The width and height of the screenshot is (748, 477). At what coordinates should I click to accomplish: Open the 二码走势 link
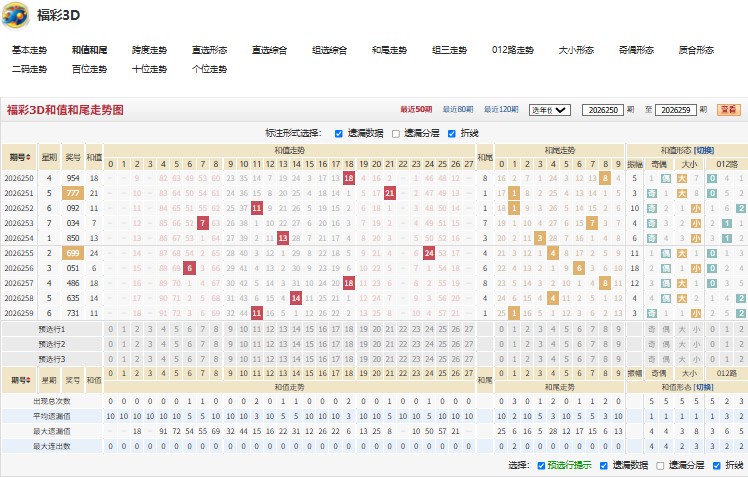coord(30,69)
